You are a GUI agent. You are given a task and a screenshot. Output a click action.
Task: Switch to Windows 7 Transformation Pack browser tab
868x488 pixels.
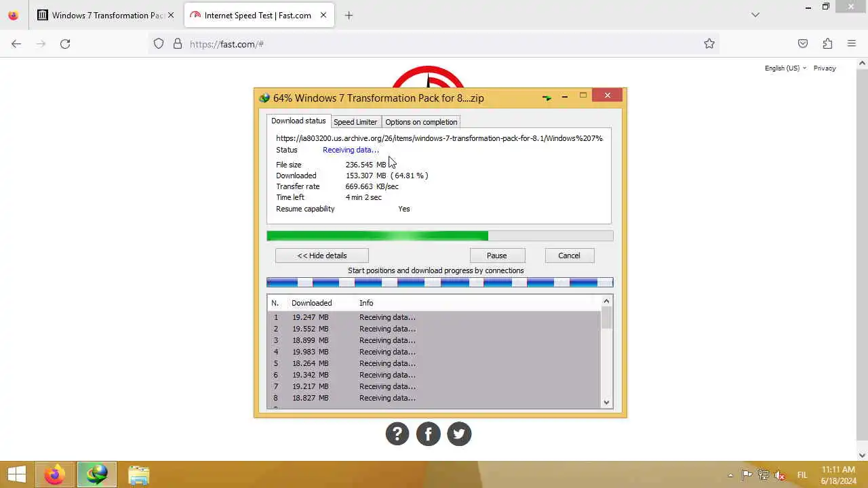pos(108,15)
